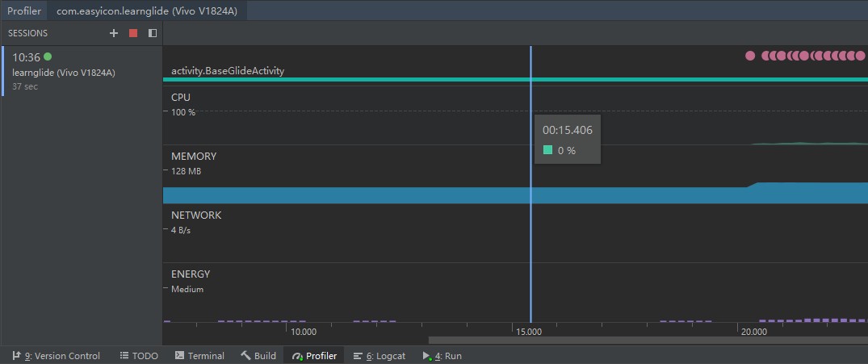Viewport: 868px width, 364px height.
Task: Stop the current profiling session
Action: 133,33
